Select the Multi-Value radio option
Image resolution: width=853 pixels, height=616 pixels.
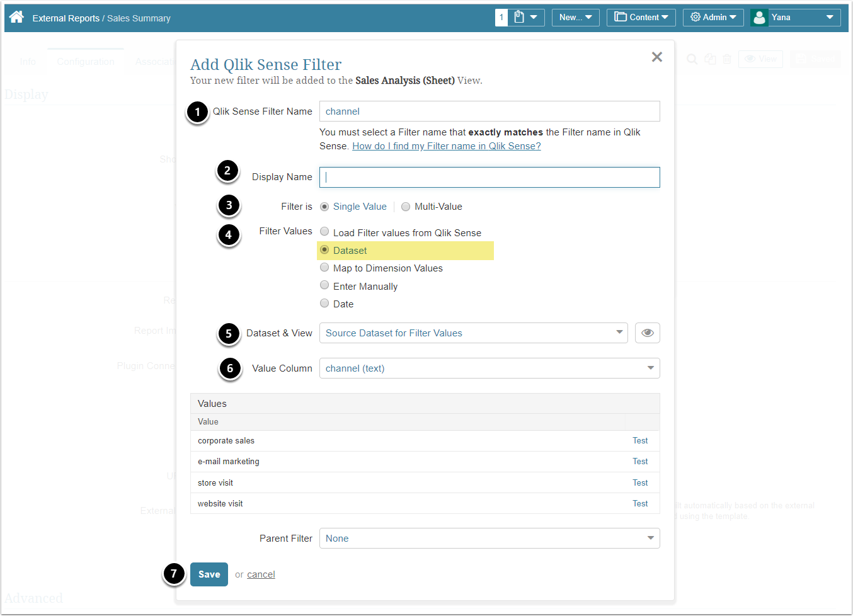pos(406,207)
